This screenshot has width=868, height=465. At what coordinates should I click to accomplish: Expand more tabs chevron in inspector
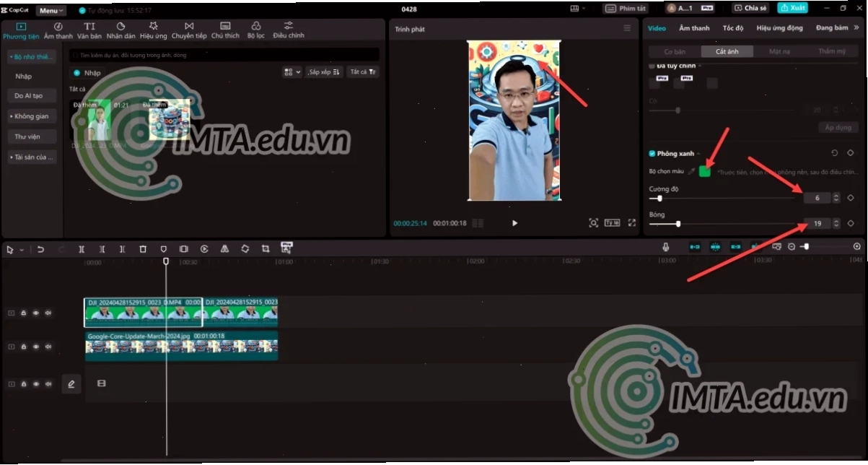(x=856, y=28)
